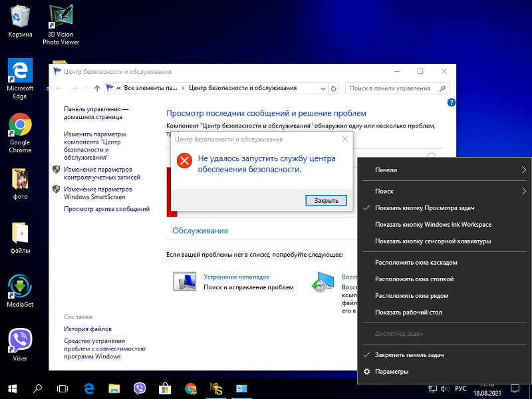Enable "Показать кнопку Windows Ink Workspace"
Image resolution: width=532 pixels, height=399 pixels.
click(x=433, y=225)
